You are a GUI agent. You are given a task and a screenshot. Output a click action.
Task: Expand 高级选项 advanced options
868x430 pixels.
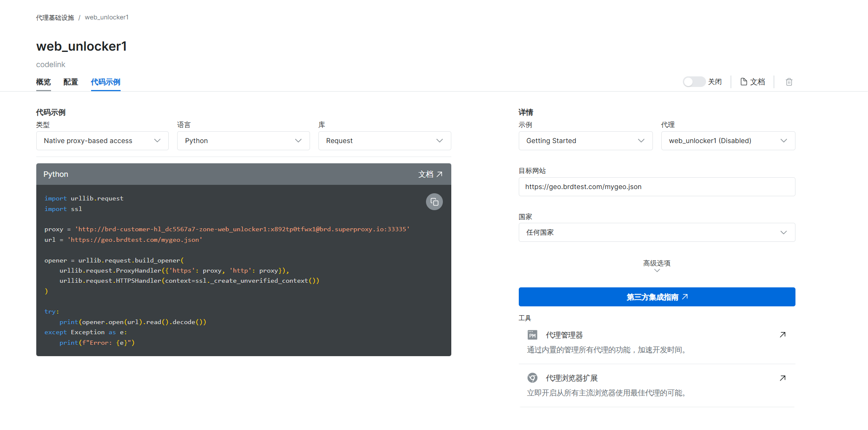(x=657, y=266)
